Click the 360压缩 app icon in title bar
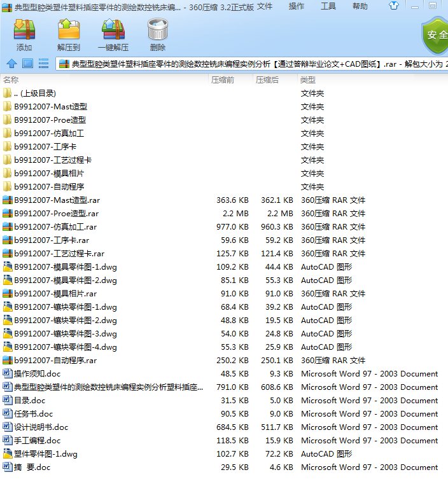This screenshot has height=484, width=448. pos(7,7)
